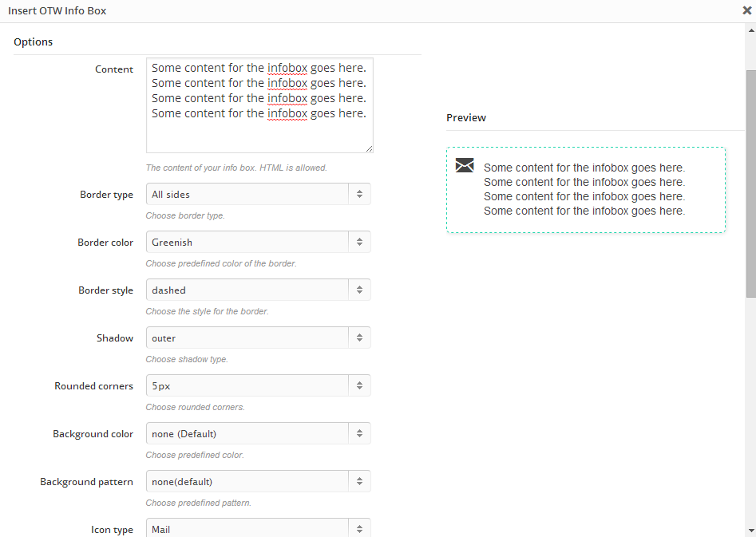This screenshot has width=756, height=537.
Task: Open the Border style dashed dropdown
Action: pos(259,290)
